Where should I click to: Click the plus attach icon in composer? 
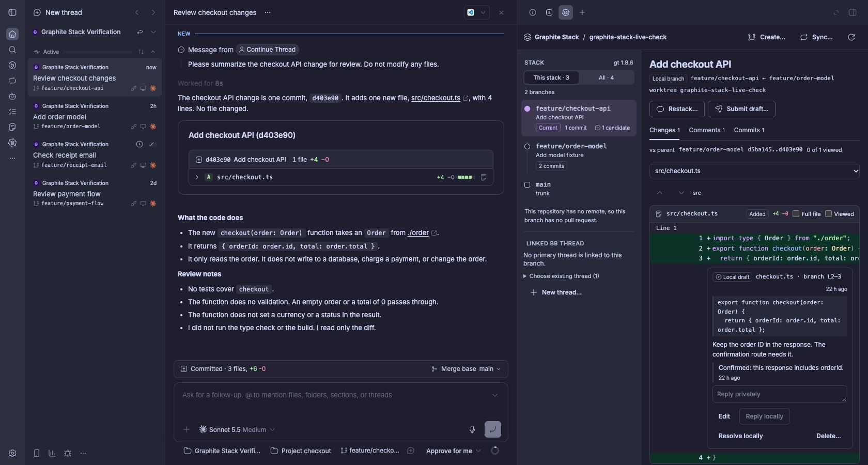click(187, 429)
